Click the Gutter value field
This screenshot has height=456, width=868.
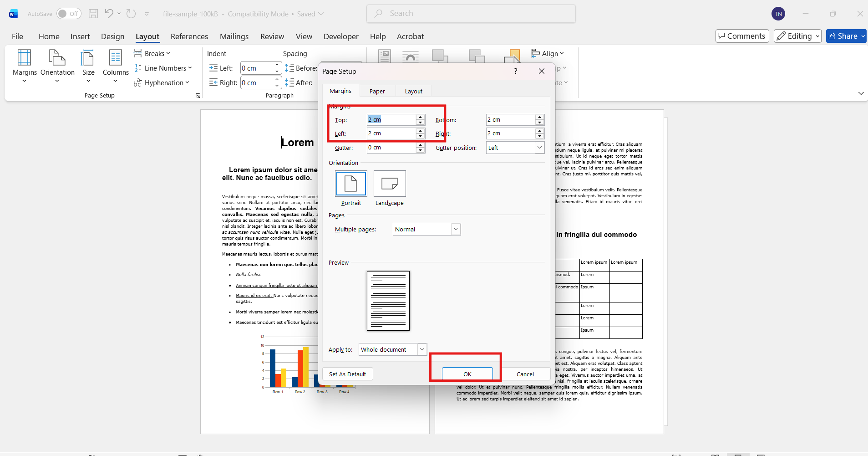[x=391, y=147]
